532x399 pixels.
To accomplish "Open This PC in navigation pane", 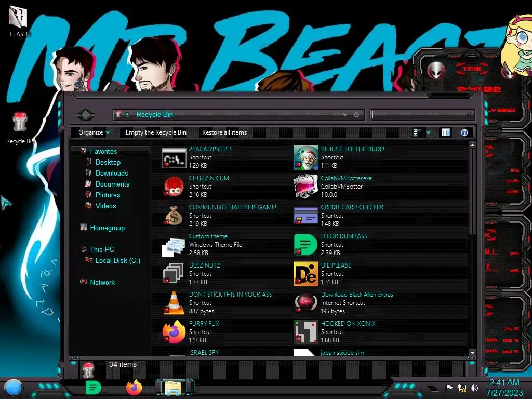I will [x=102, y=249].
